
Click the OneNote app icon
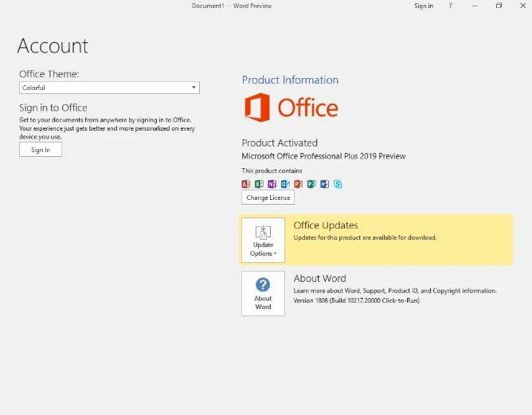tap(272, 184)
